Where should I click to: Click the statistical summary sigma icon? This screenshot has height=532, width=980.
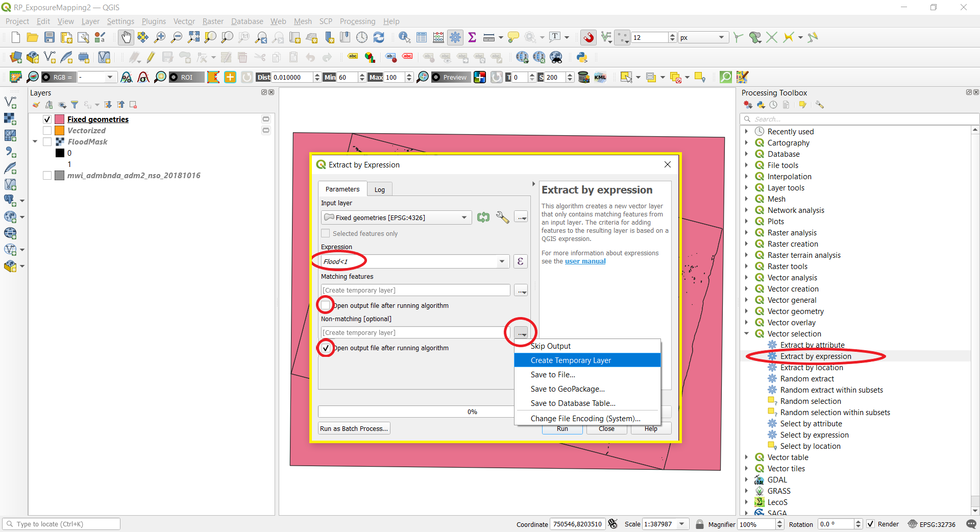pos(472,37)
